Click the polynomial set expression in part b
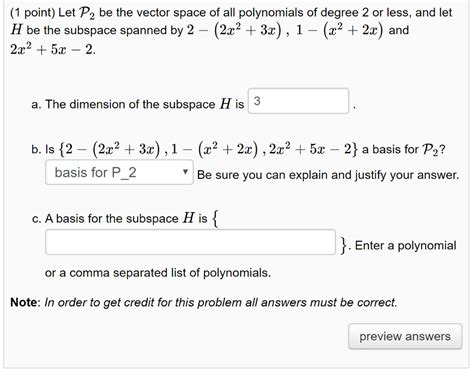This screenshot has width=474, height=376. (208, 149)
